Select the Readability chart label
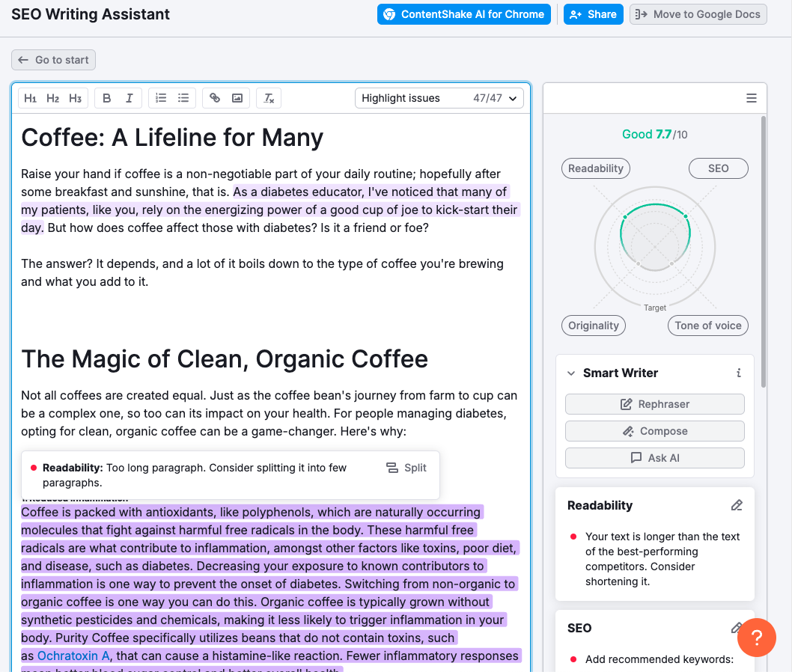Image resolution: width=792 pixels, height=672 pixels. pos(595,168)
